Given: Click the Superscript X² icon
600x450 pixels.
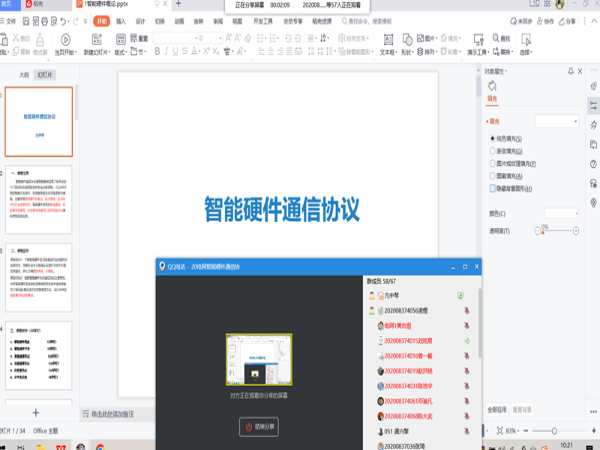Looking at the screenshot, I should pos(206,51).
